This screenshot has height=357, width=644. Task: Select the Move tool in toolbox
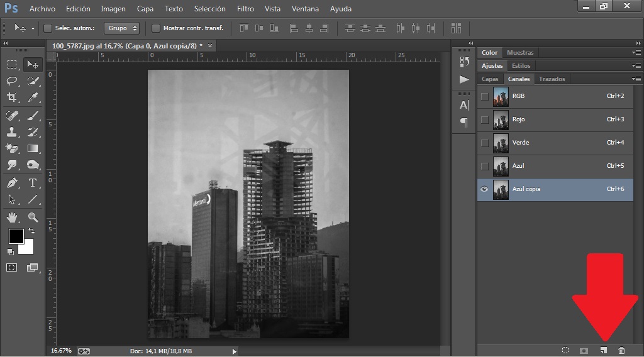[33, 65]
